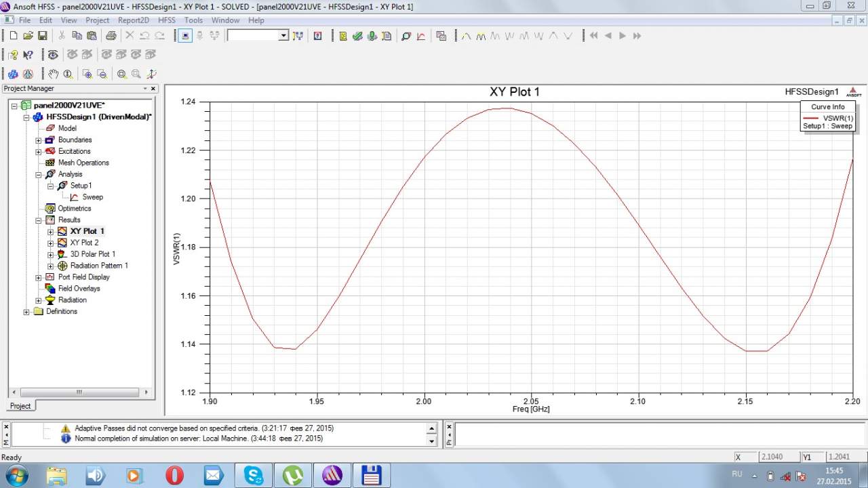Open the What's This help pointer
Viewport: 868px width, 488px height.
coord(28,55)
